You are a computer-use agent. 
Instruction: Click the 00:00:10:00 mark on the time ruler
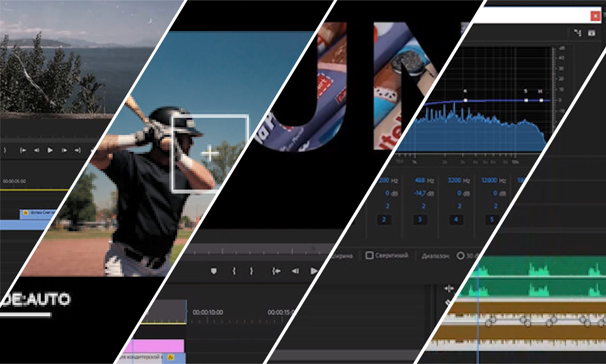pyautogui.click(x=208, y=312)
